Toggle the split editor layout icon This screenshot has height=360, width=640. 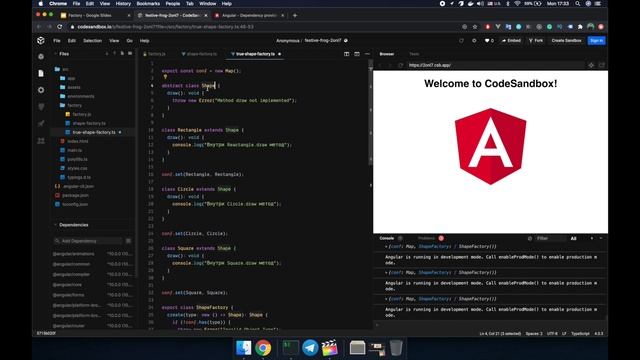[347, 54]
